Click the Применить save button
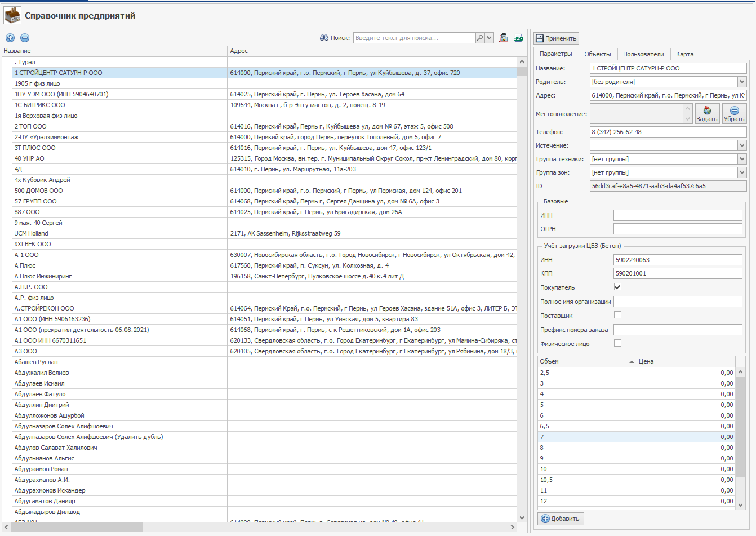 click(x=556, y=38)
